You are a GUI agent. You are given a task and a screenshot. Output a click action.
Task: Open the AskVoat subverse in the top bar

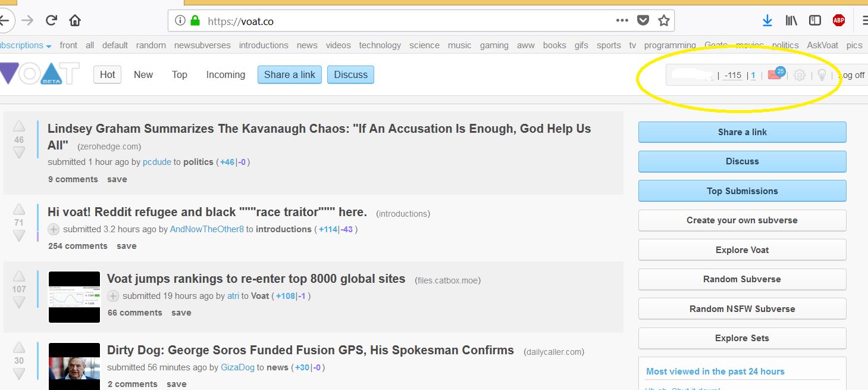click(x=823, y=45)
